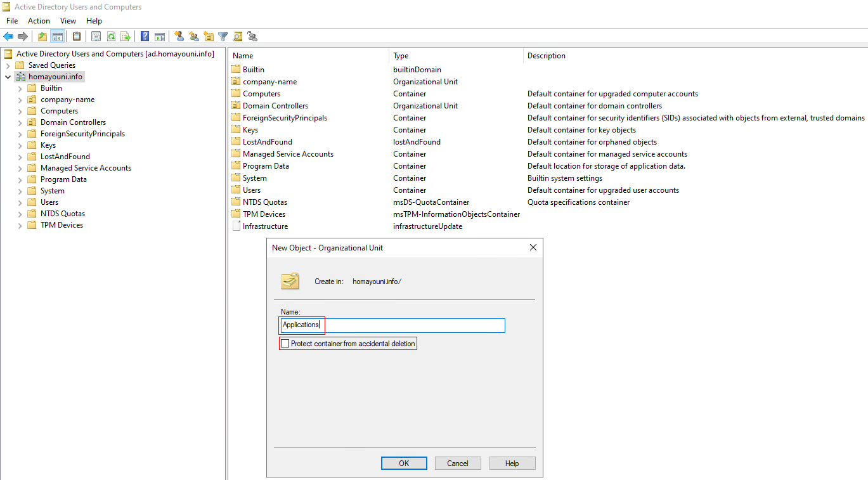Screen dimensions: 868x480
Task: Create new user with toolbar icon
Action: point(179,37)
